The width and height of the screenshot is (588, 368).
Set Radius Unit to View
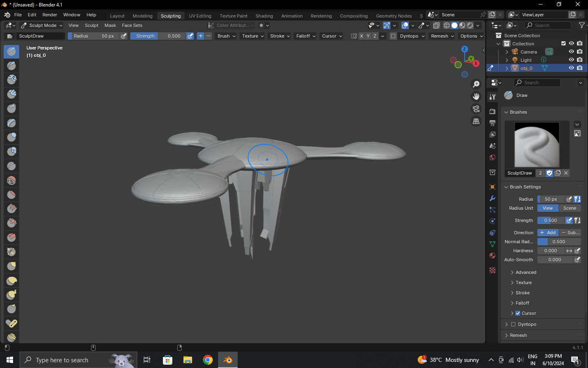[x=548, y=208]
